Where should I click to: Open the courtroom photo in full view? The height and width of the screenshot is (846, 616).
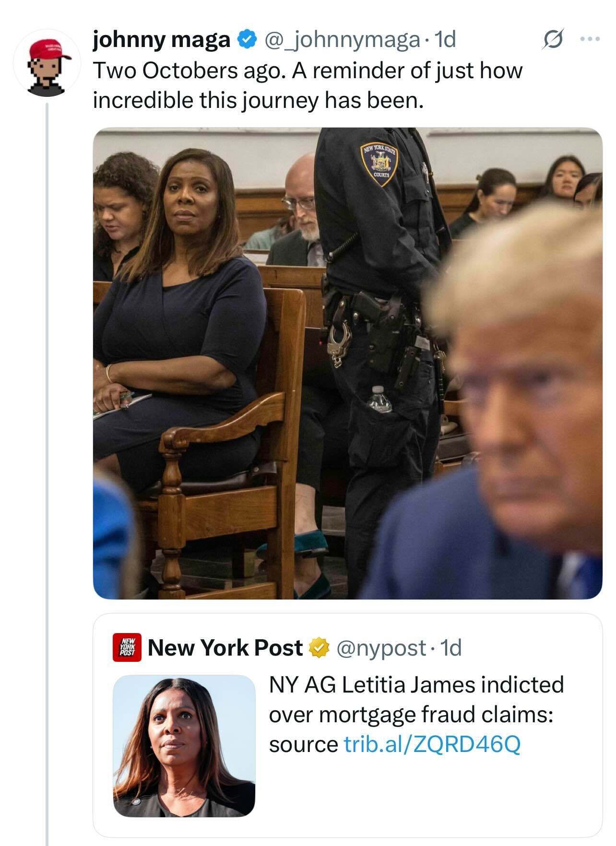tap(347, 363)
